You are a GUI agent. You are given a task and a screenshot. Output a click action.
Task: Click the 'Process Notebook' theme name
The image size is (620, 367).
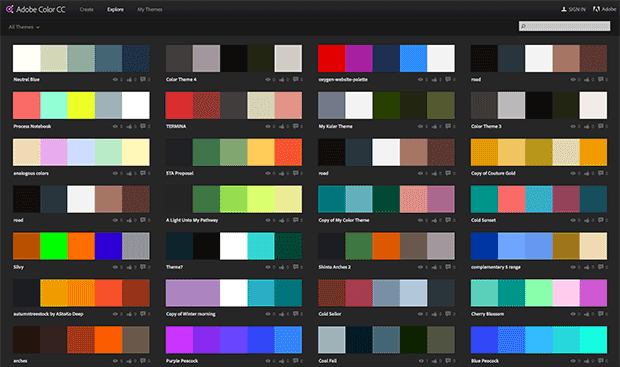click(32, 127)
